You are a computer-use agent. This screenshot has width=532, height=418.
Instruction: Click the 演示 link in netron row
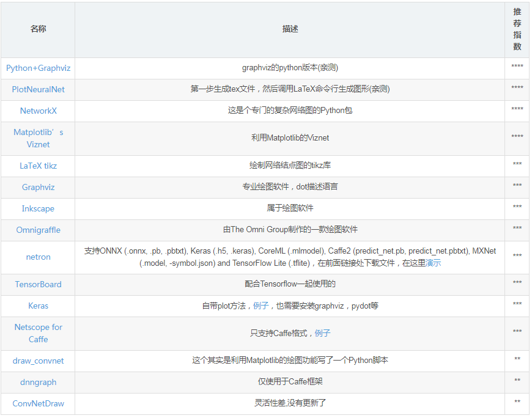point(433,263)
